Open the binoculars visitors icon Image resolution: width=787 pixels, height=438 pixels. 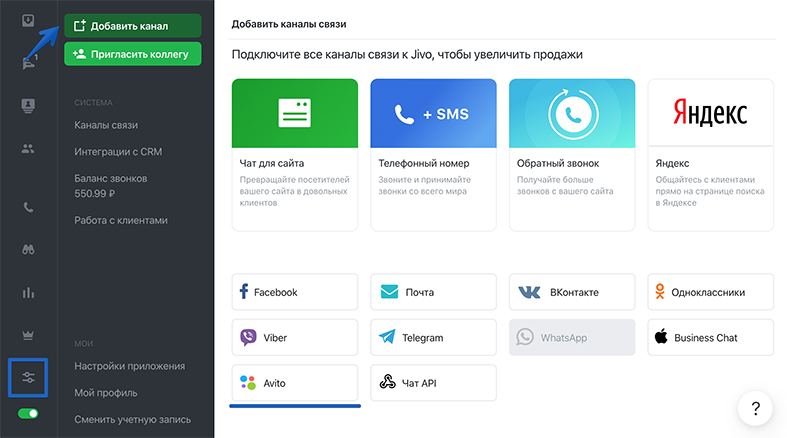point(28,249)
